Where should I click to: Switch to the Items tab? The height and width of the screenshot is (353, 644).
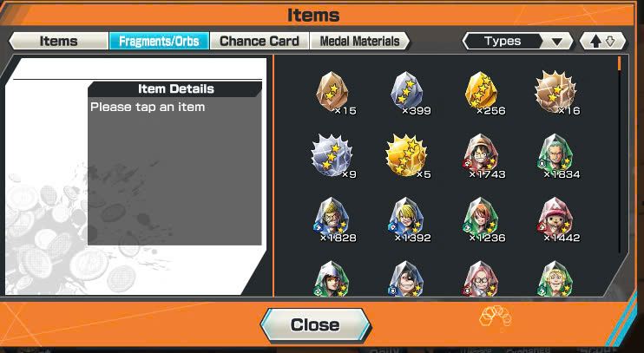tap(59, 41)
